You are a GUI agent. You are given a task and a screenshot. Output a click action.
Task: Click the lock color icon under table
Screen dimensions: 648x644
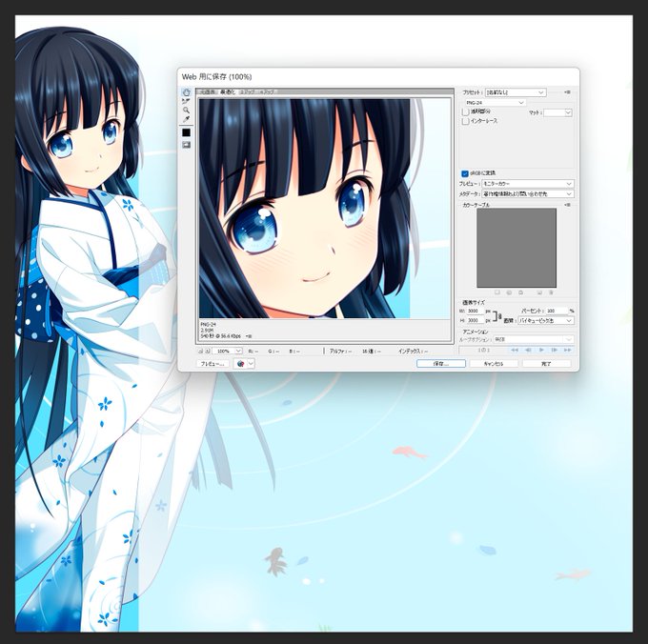[x=520, y=292]
